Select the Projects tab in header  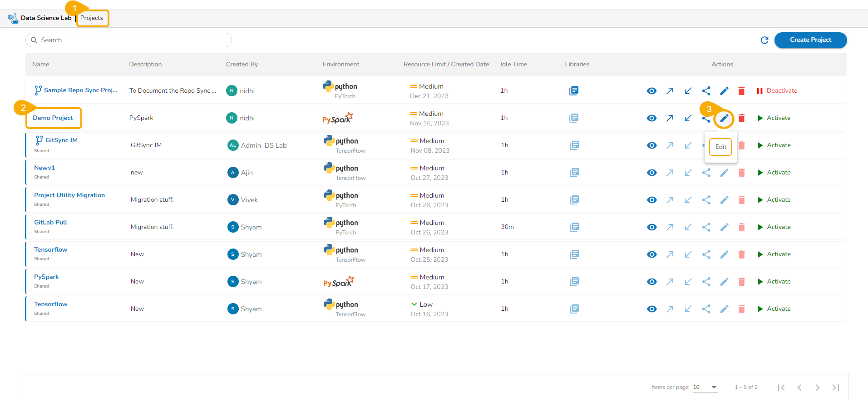click(x=92, y=18)
